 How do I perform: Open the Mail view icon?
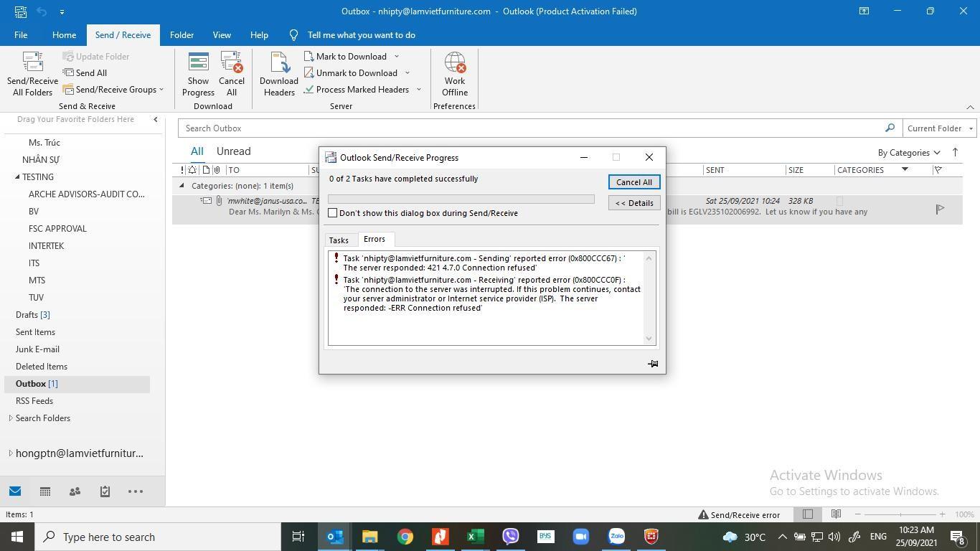point(15,491)
